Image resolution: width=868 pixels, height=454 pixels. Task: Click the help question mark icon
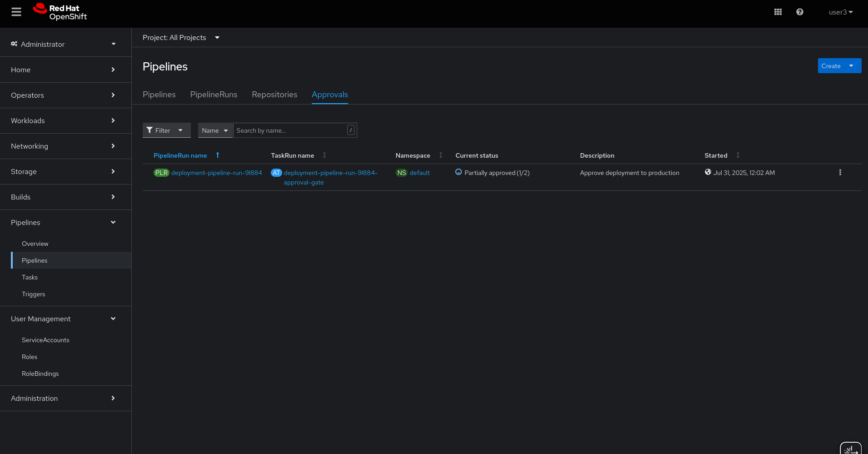pyautogui.click(x=799, y=12)
